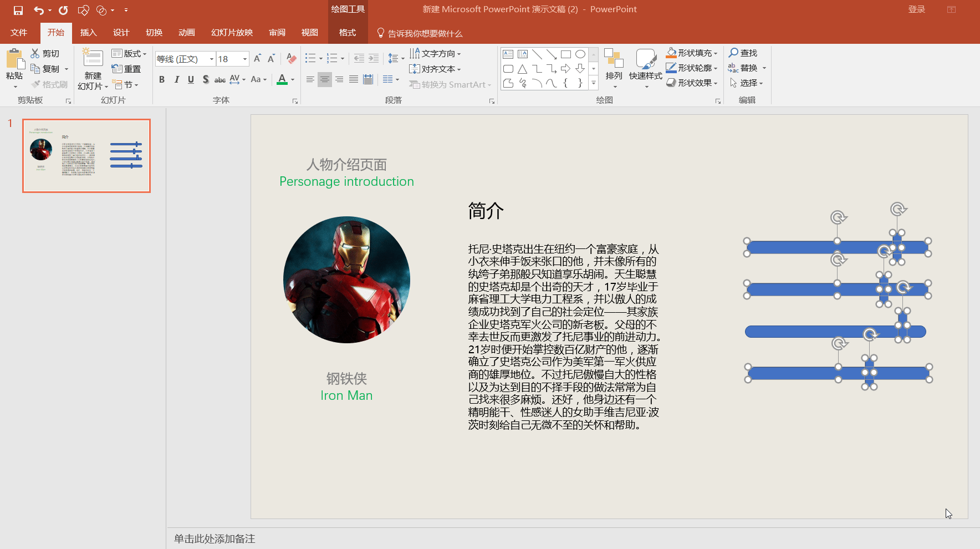
Task: Click the Save icon in quick access toolbar
Action: [x=18, y=10]
